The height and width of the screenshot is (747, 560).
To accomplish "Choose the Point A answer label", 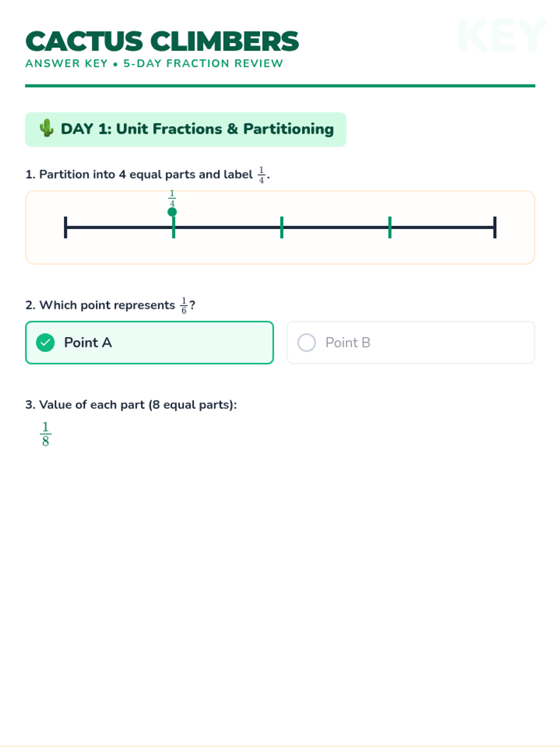I will [88, 343].
